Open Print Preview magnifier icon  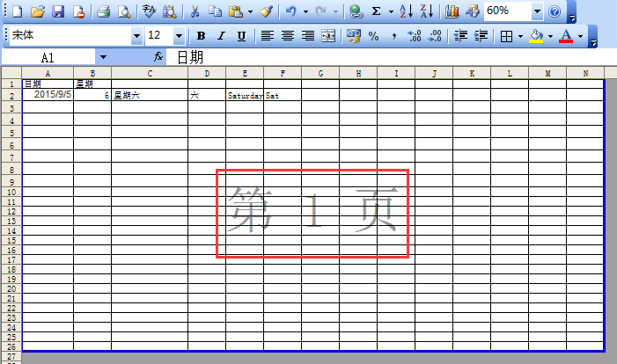(x=124, y=11)
